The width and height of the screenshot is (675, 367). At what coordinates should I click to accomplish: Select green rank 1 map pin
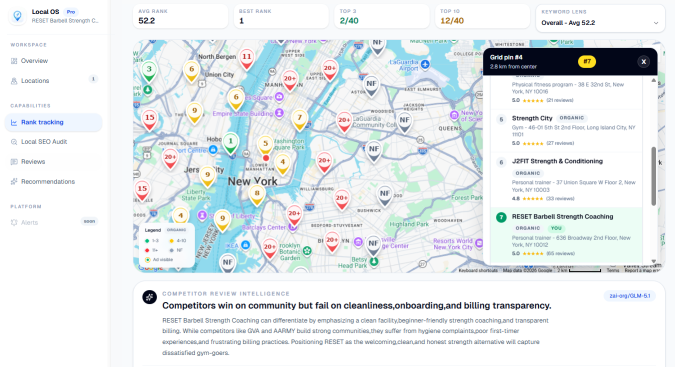230,144
